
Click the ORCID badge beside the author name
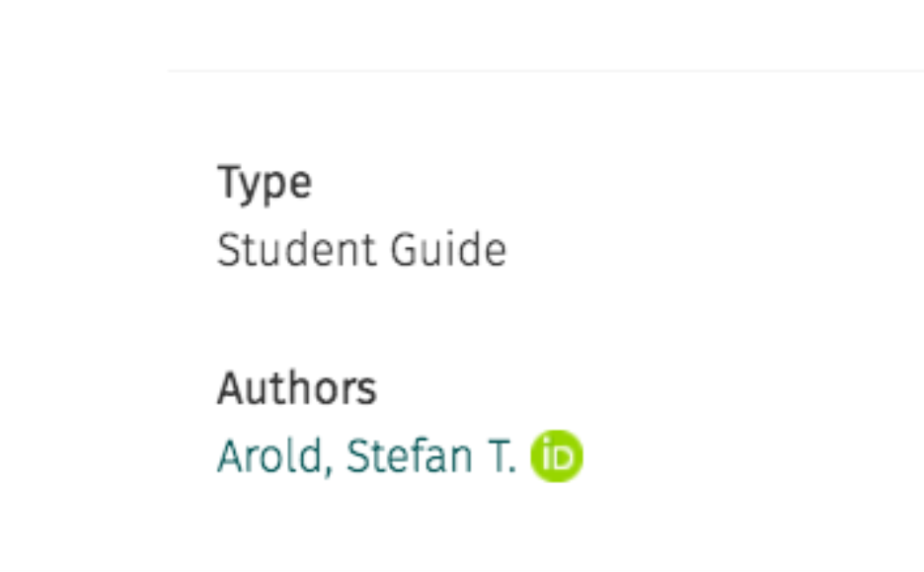556,457
